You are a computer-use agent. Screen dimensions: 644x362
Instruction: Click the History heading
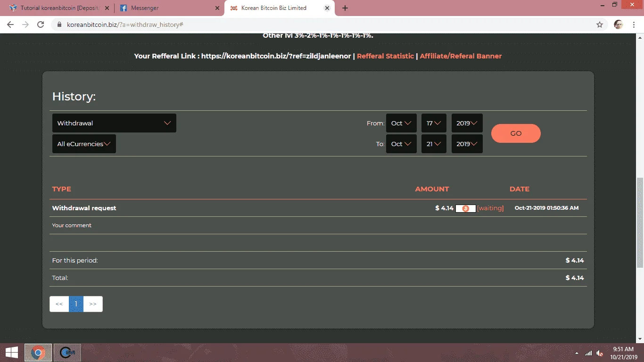(x=74, y=97)
